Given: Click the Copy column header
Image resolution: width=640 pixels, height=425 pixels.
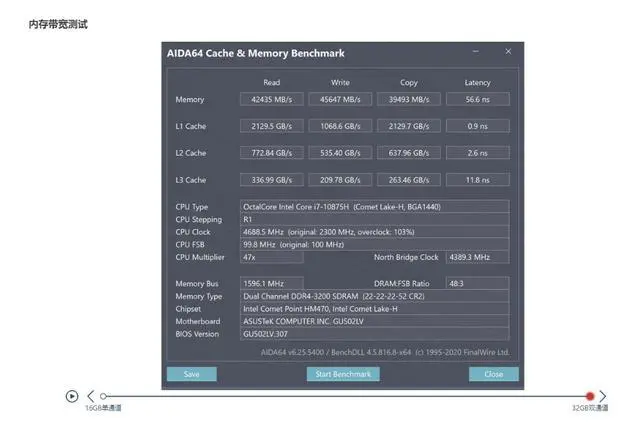Looking at the screenshot, I should tap(409, 83).
